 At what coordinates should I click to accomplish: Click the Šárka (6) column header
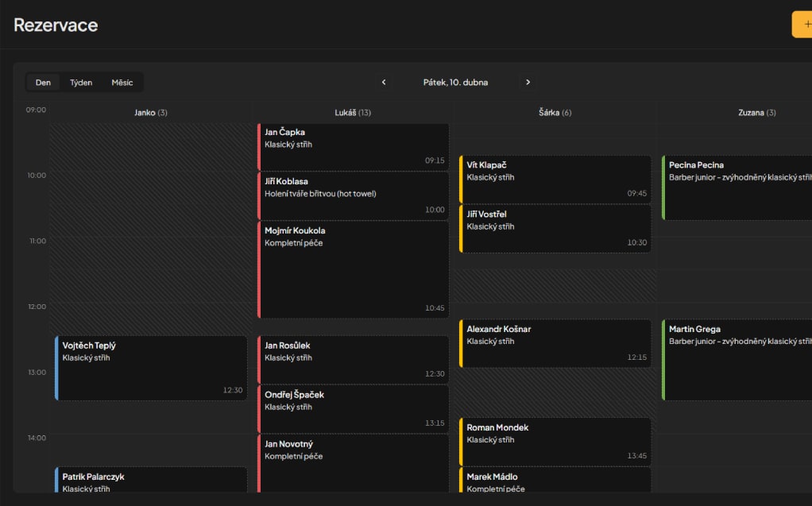[555, 113]
